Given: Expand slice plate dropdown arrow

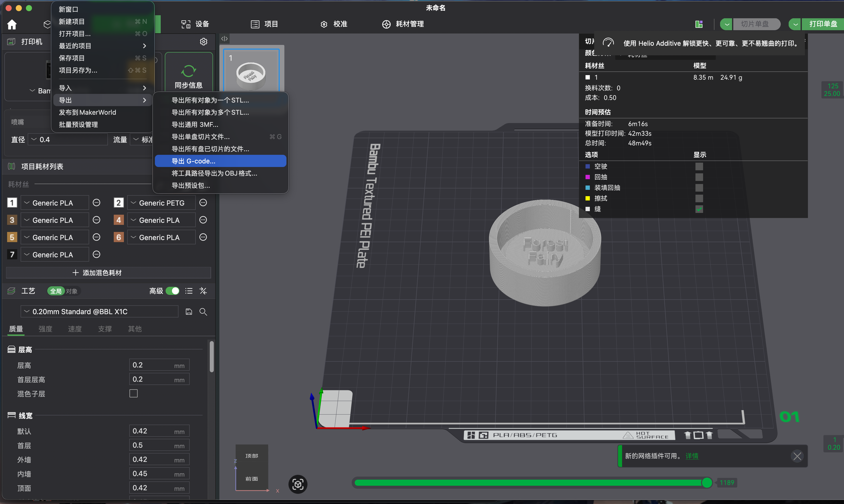Looking at the screenshot, I should [726, 24].
